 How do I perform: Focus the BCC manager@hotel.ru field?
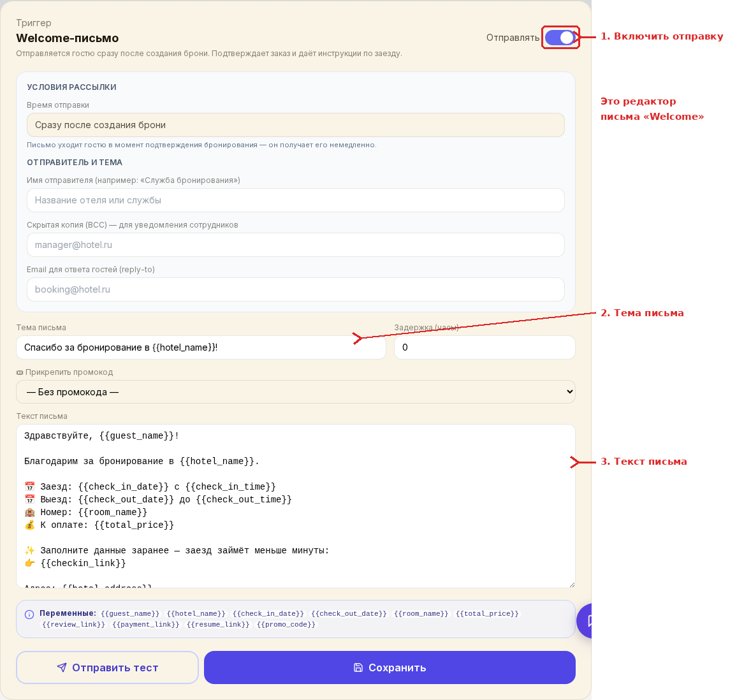tap(296, 245)
